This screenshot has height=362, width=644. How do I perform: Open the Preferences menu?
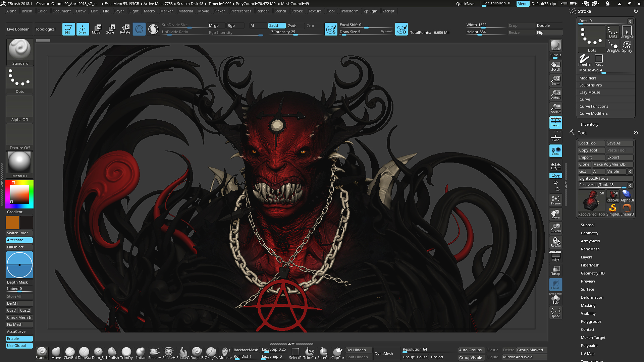click(x=240, y=11)
